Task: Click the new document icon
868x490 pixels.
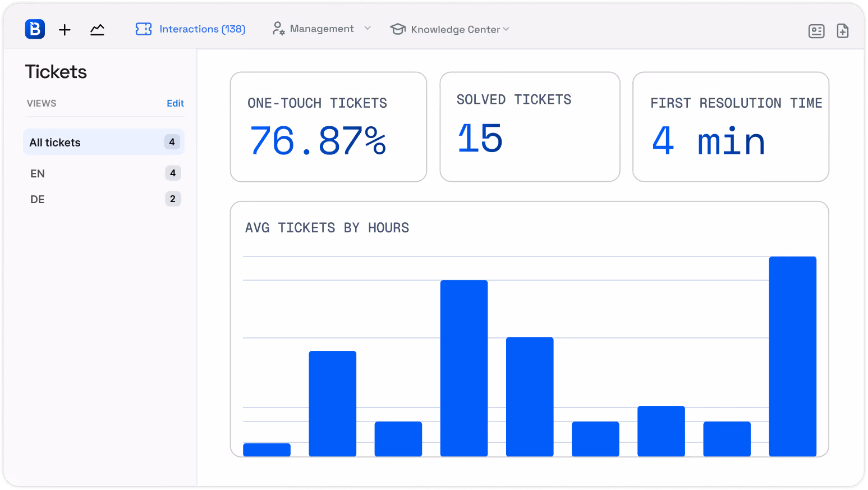Action: tap(843, 31)
